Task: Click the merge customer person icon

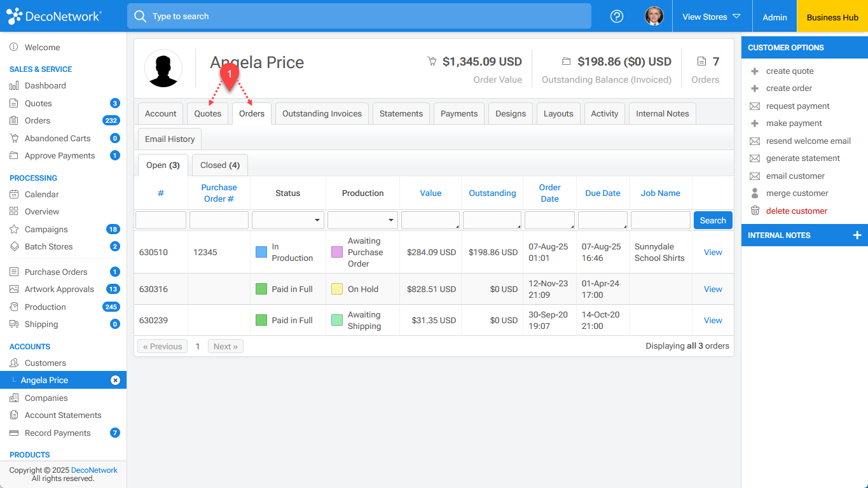Action: click(755, 193)
